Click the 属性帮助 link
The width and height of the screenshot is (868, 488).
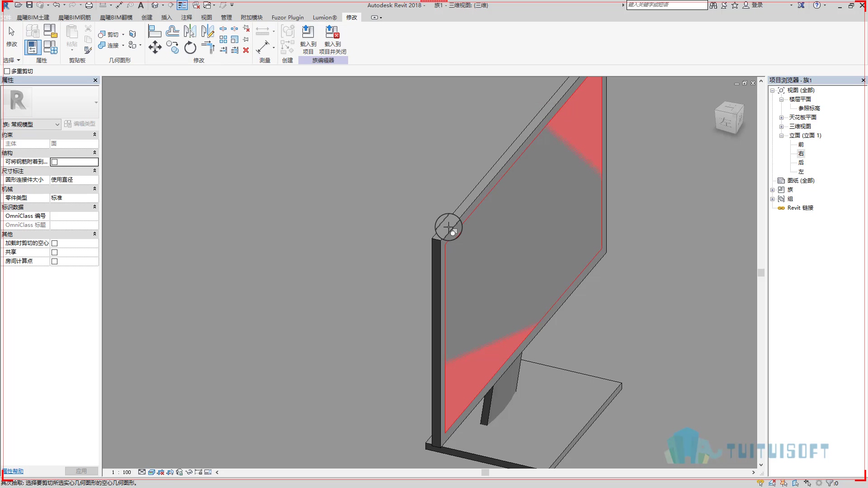[x=13, y=471]
